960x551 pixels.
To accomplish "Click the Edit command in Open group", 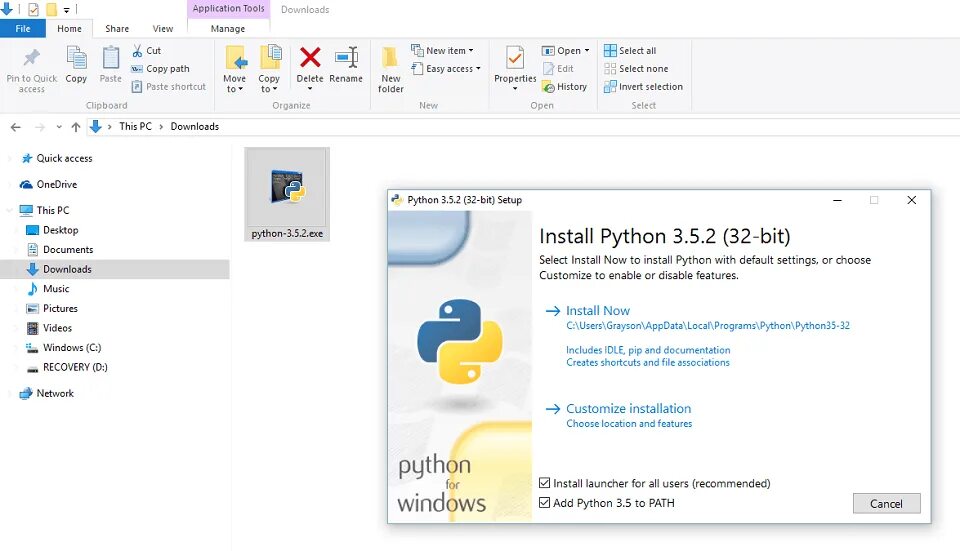I will click(x=558, y=69).
